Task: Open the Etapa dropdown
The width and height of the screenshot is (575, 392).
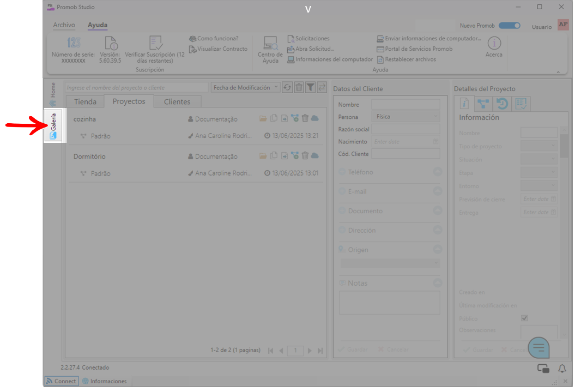Action: coord(538,172)
